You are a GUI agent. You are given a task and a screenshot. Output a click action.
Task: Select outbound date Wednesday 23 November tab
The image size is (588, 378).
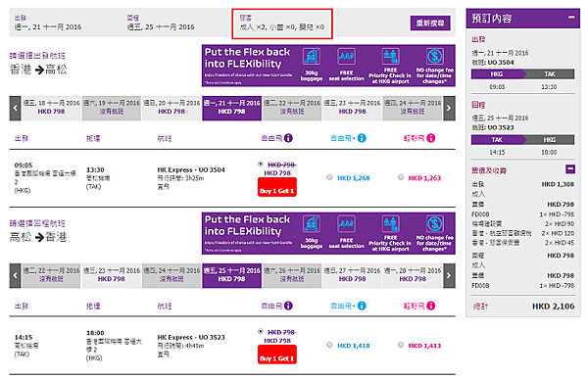click(352, 108)
